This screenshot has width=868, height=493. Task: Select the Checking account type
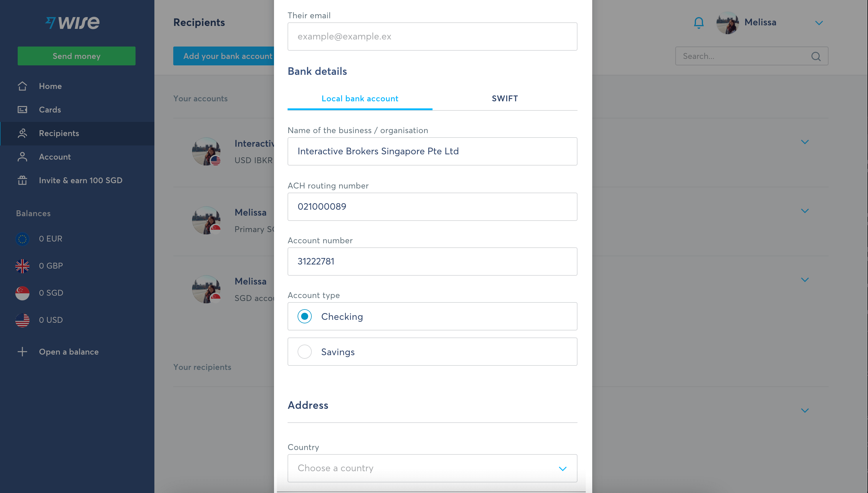click(433, 316)
